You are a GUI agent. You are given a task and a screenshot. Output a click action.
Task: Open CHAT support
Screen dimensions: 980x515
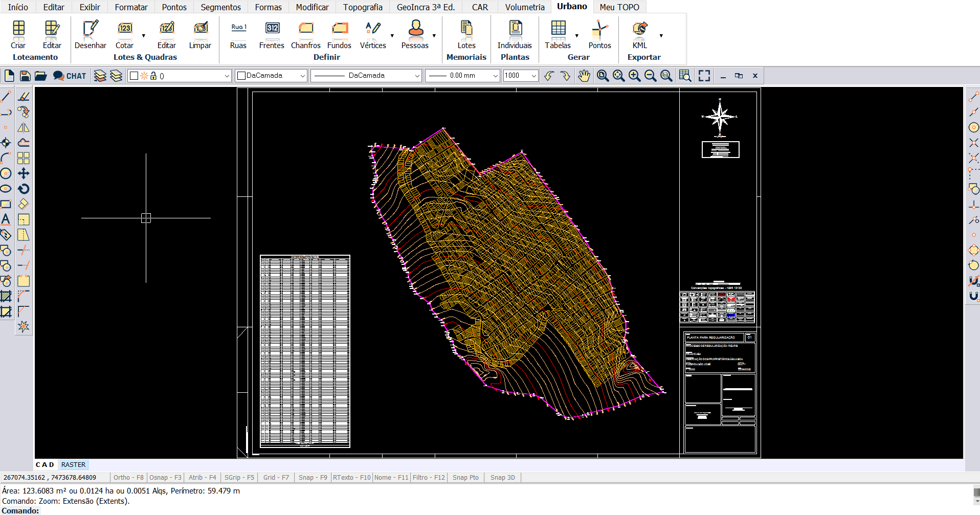click(x=70, y=76)
